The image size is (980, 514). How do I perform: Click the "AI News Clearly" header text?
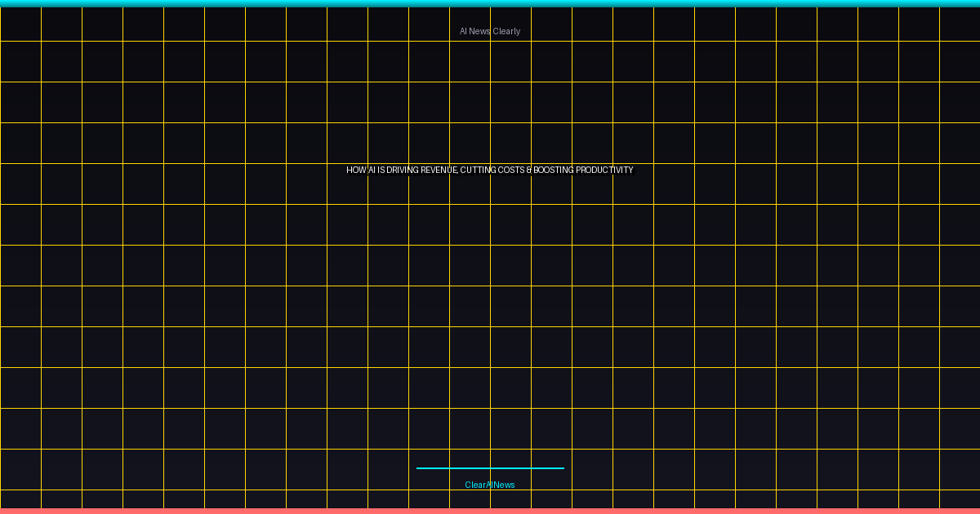[x=490, y=32]
